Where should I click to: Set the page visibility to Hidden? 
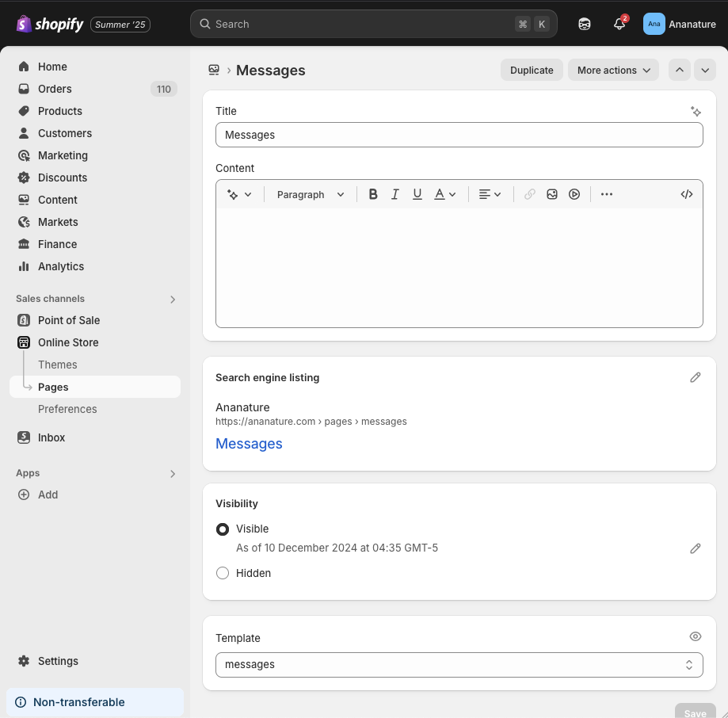223,573
